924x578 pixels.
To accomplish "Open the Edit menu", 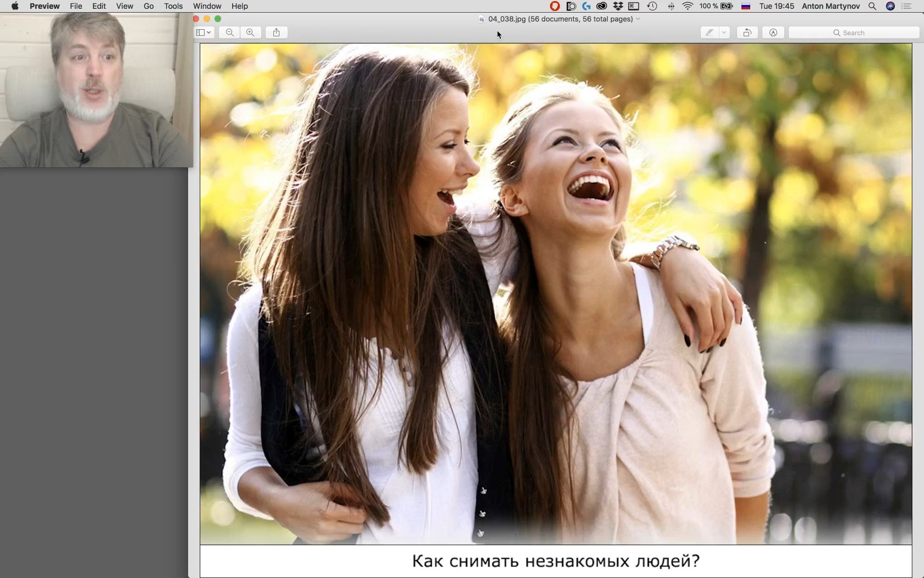I will pos(99,6).
